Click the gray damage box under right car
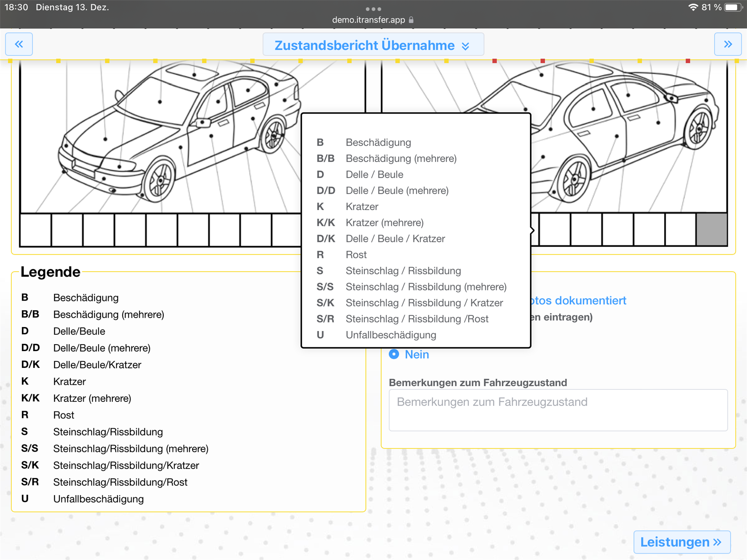Image resolution: width=747 pixels, height=560 pixels. (712, 229)
